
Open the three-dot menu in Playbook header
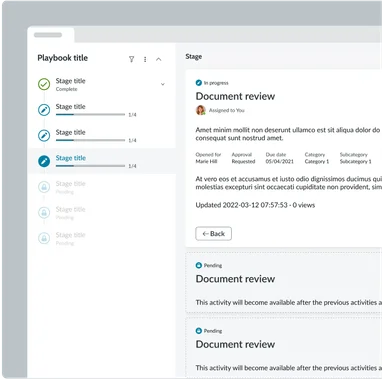(x=145, y=59)
